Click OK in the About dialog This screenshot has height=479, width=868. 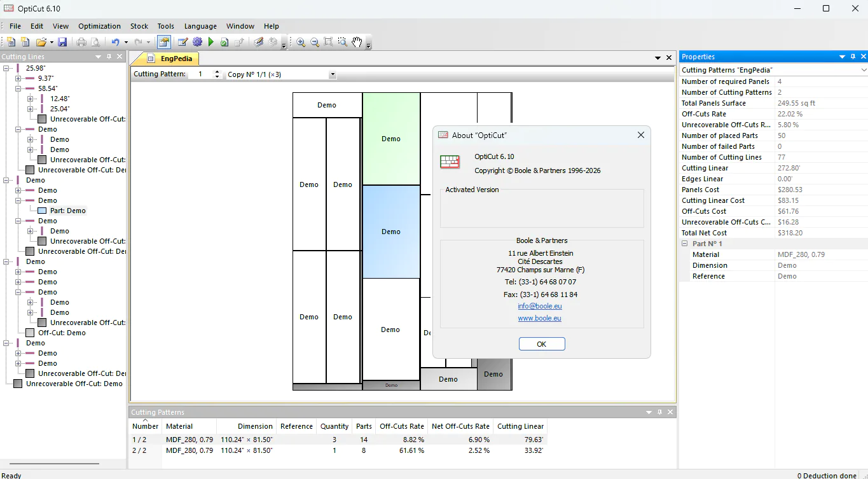coord(542,344)
